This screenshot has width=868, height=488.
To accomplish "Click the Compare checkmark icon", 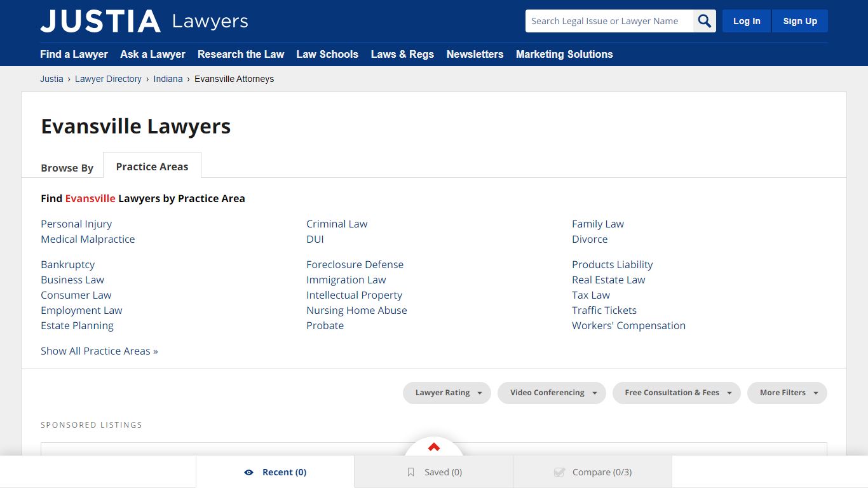I will click(x=559, y=472).
